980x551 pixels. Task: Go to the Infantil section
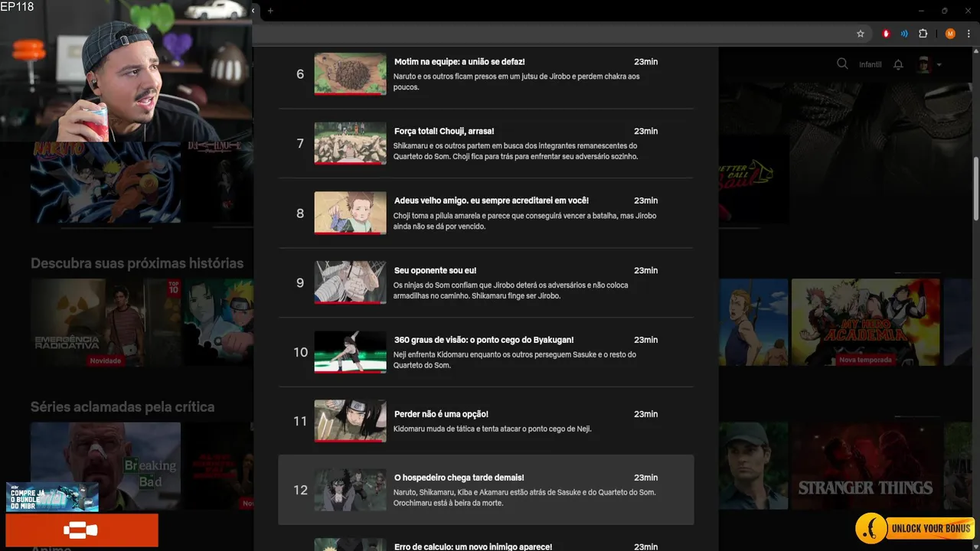[871, 64]
